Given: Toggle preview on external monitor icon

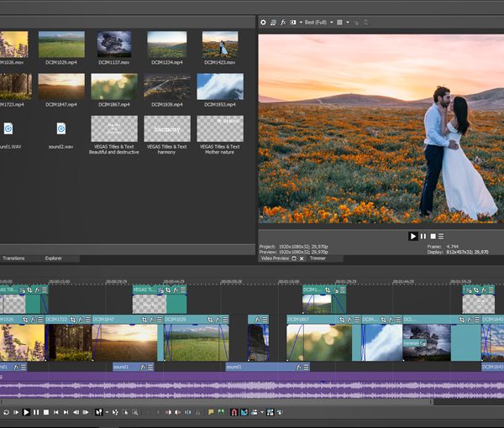Looking at the screenshot, I should 273,23.
